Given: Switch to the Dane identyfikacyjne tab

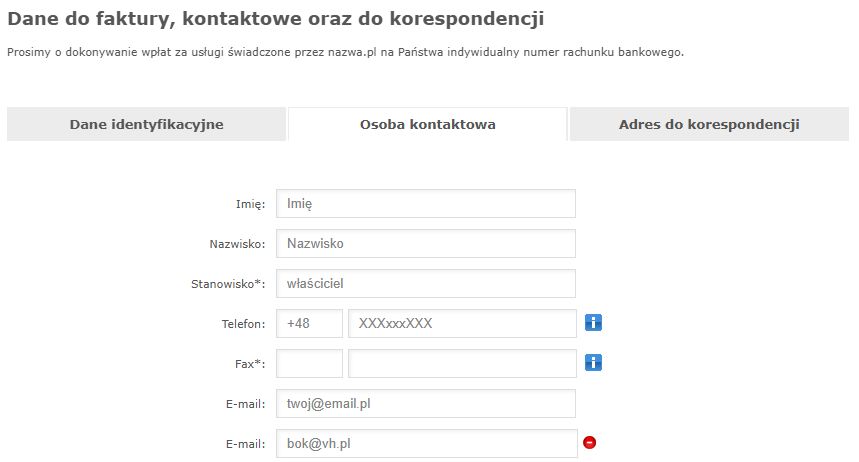Looking at the screenshot, I should click(x=146, y=125).
